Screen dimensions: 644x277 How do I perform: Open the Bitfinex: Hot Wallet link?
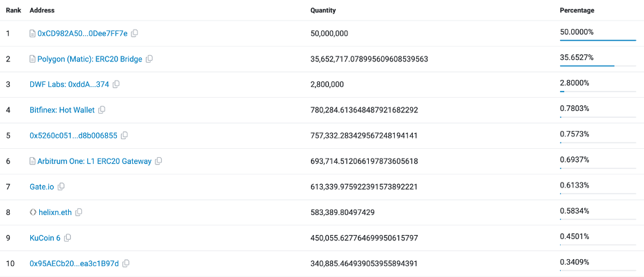[62, 110]
